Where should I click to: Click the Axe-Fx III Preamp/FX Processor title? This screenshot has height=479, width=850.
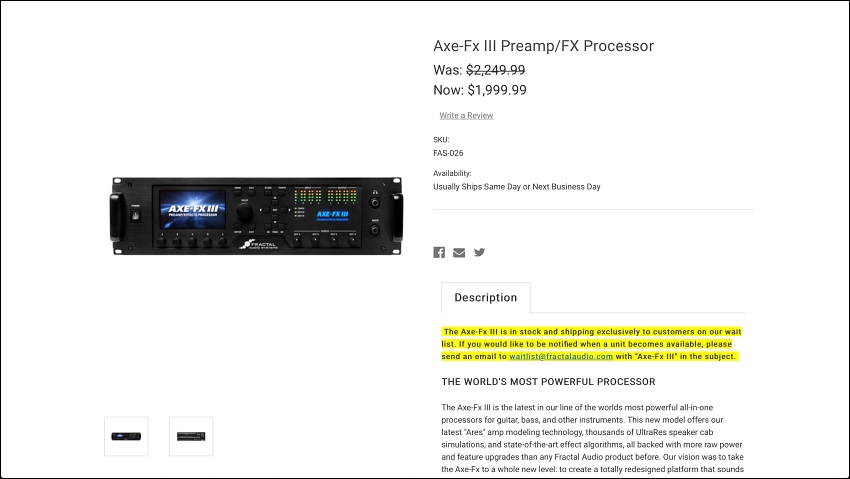543,46
